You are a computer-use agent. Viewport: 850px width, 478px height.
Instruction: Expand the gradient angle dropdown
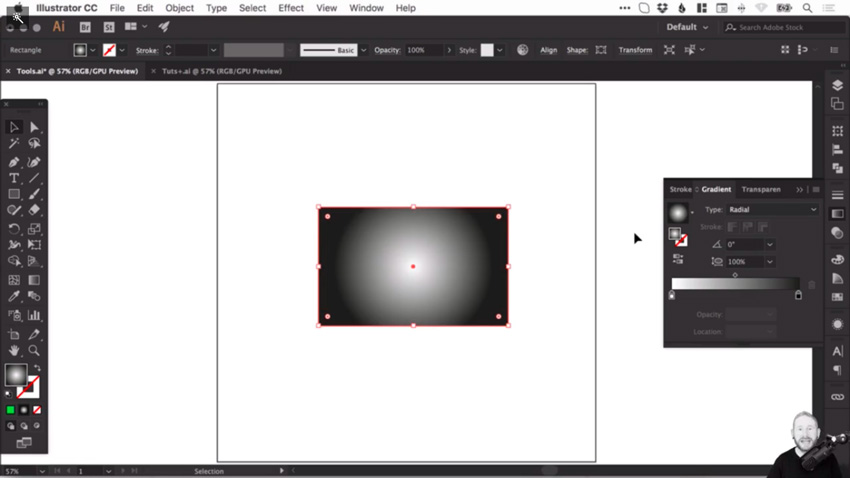tap(770, 244)
